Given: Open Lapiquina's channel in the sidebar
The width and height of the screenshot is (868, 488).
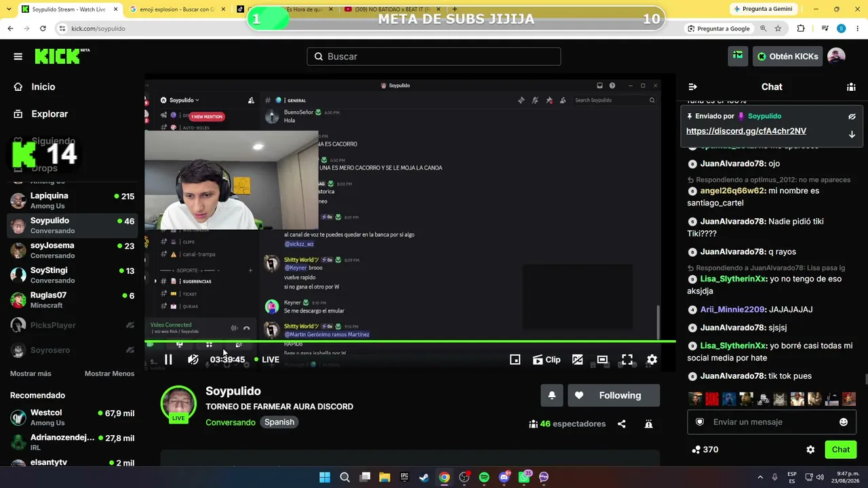Looking at the screenshot, I should coord(72,201).
